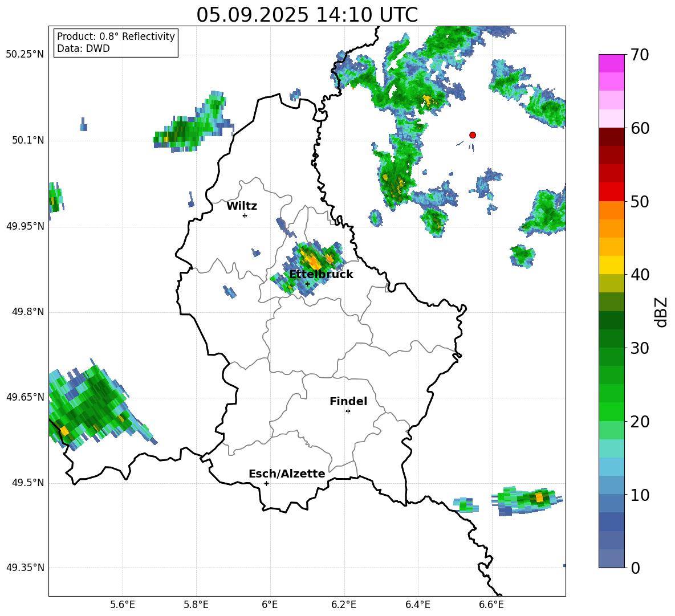Select the Wiltz city label
The width and height of the screenshot is (675, 616).
coord(242,206)
